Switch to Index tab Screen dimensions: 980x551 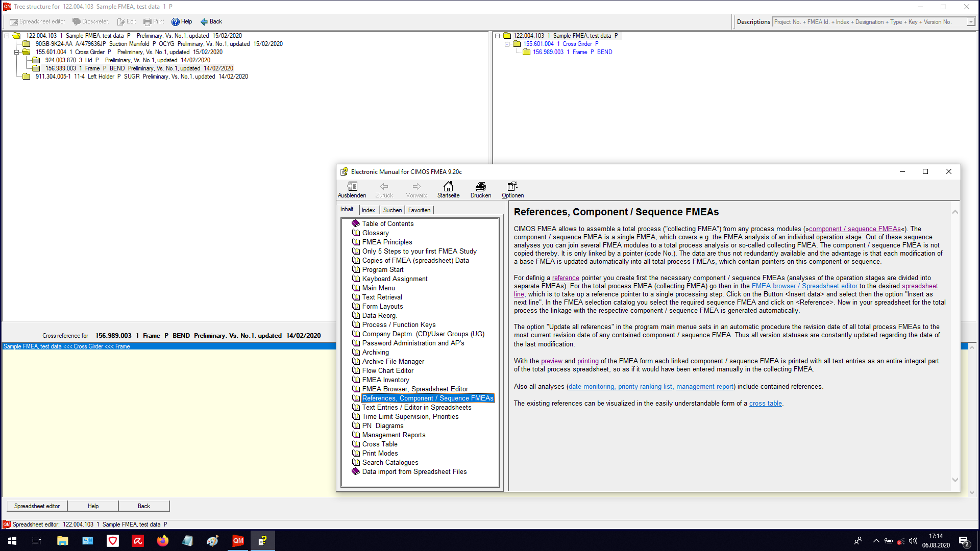[369, 210]
